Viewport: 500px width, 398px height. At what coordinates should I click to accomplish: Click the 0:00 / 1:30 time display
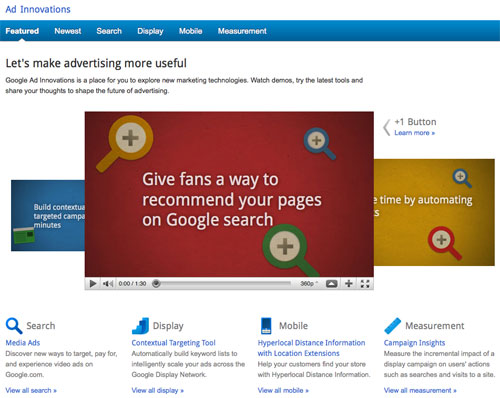click(132, 283)
